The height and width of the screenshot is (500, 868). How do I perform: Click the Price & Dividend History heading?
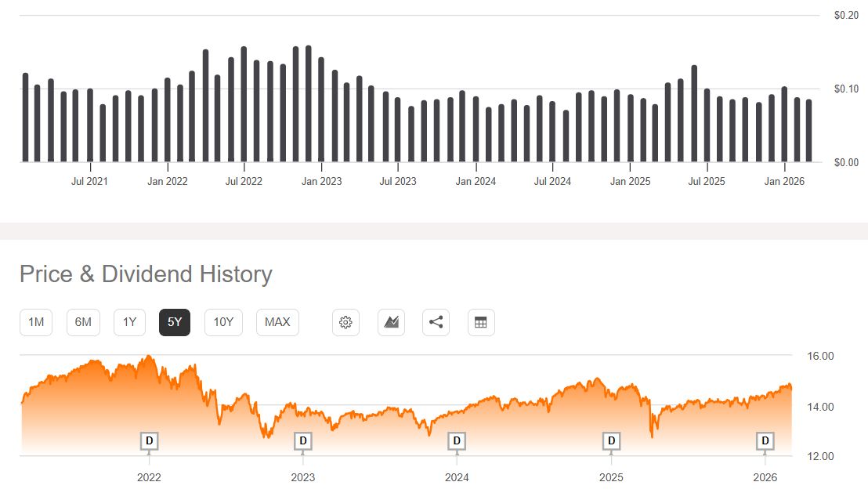coord(146,274)
